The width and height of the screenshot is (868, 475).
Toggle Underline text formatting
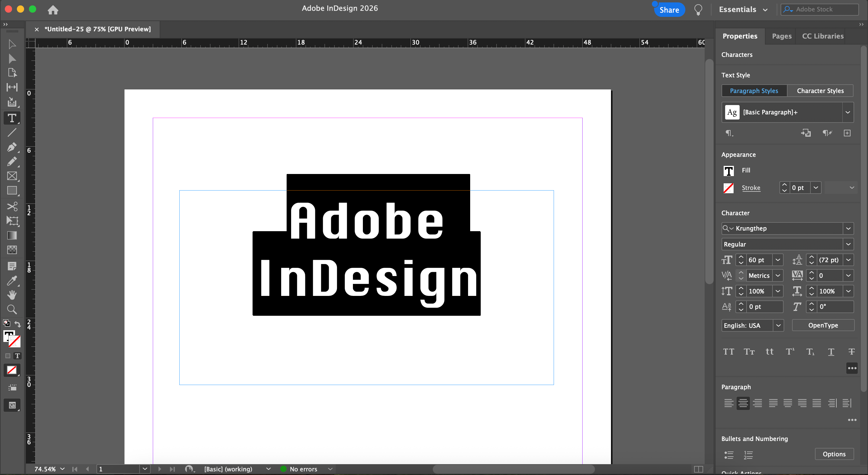[x=831, y=352]
